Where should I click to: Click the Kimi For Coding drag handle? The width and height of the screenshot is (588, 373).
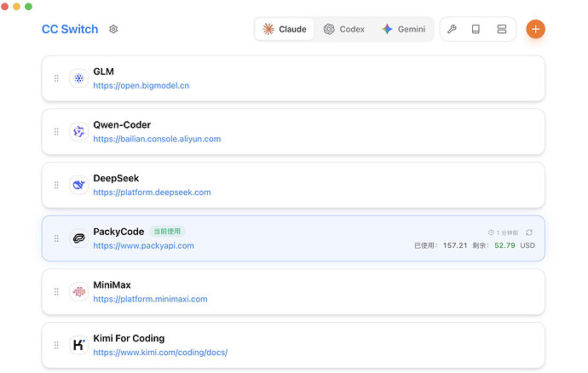pyautogui.click(x=56, y=345)
